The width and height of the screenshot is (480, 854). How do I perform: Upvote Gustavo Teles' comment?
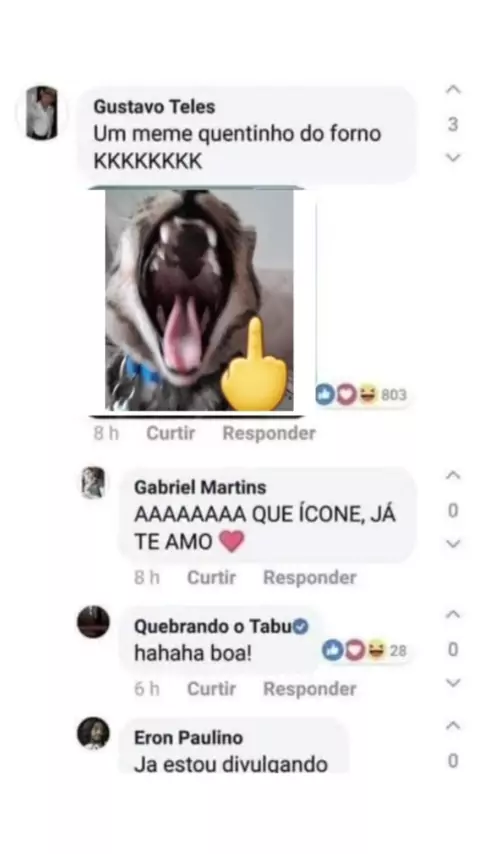click(x=453, y=90)
